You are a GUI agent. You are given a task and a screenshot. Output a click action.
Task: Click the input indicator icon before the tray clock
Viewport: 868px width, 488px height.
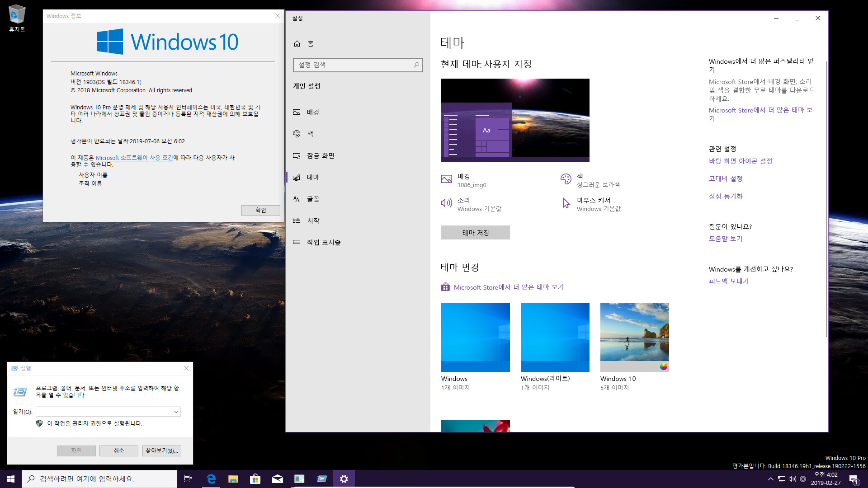803,479
